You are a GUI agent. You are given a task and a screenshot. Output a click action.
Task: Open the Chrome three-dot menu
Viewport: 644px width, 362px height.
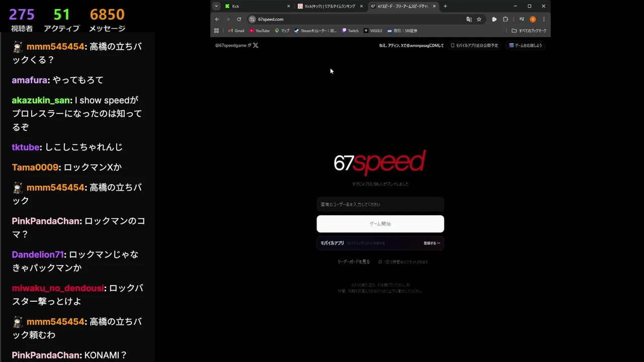[x=543, y=19]
